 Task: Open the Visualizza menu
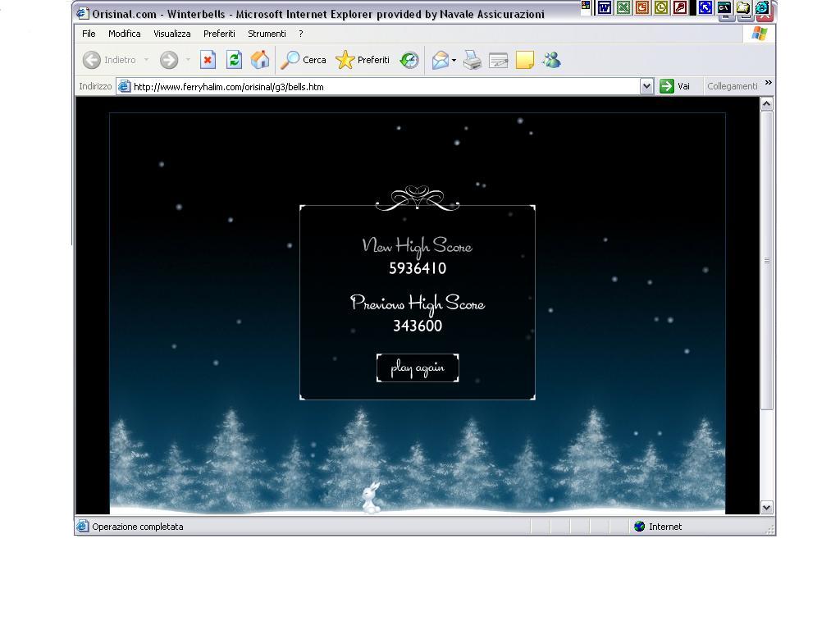pos(172,34)
